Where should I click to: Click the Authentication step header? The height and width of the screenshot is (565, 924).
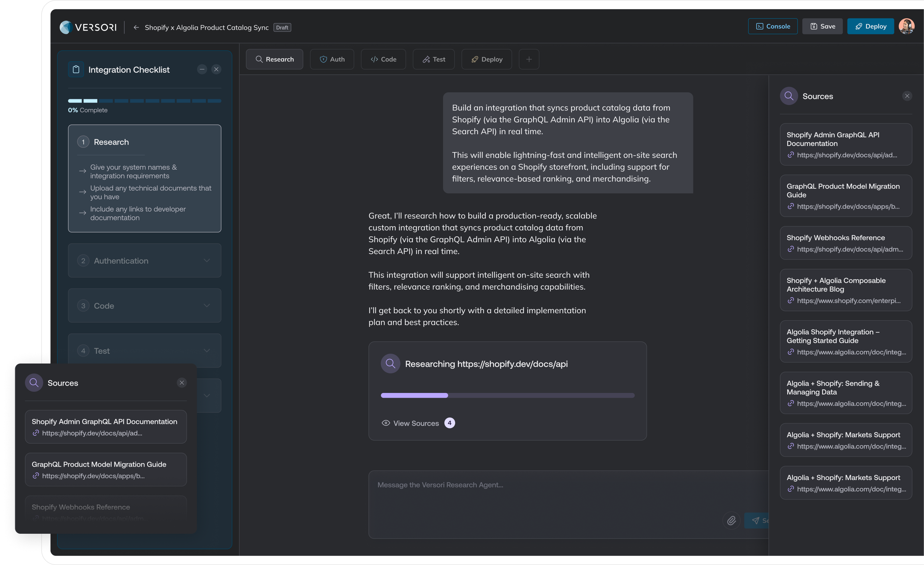(x=144, y=260)
